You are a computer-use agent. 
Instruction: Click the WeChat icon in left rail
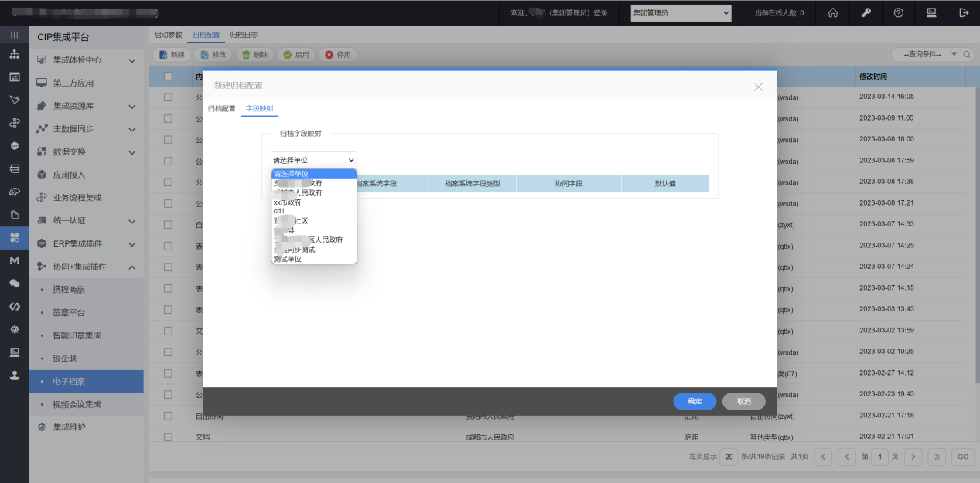tap(14, 284)
